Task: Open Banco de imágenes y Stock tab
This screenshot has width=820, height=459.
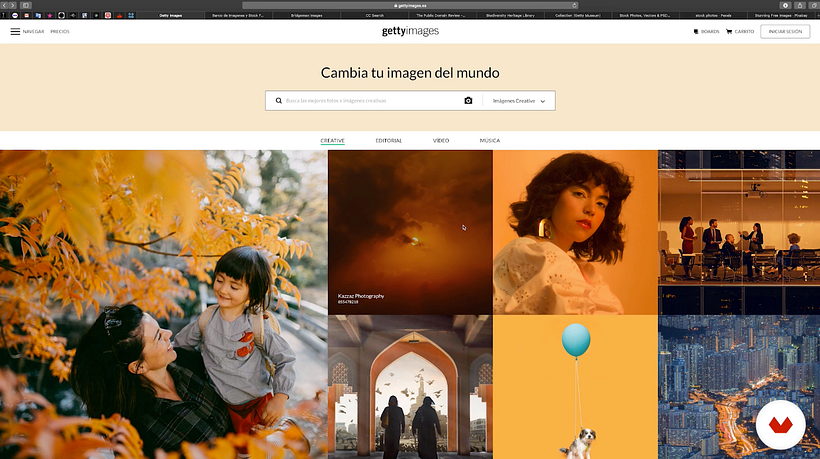Action: click(238, 16)
